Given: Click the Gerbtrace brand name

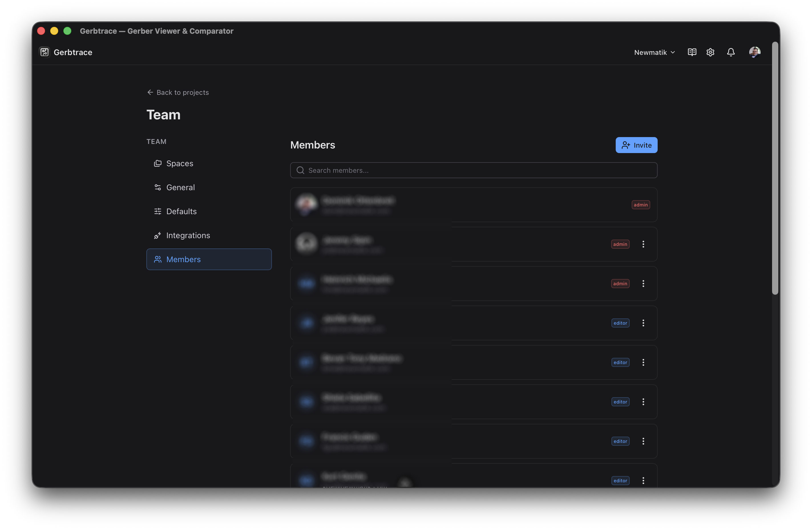Looking at the screenshot, I should coord(73,52).
